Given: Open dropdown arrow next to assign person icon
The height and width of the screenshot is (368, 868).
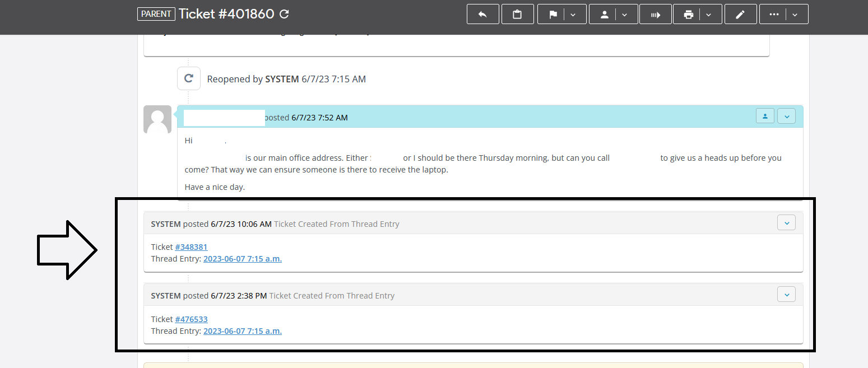Looking at the screenshot, I should click(x=625, y=15).
